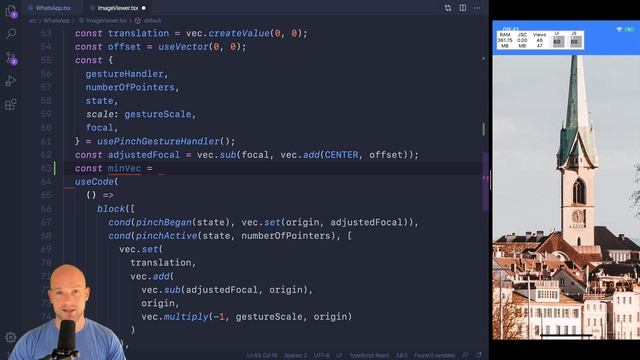
Task: Open the Explorer view in activity bar
Action: [11, 11]
